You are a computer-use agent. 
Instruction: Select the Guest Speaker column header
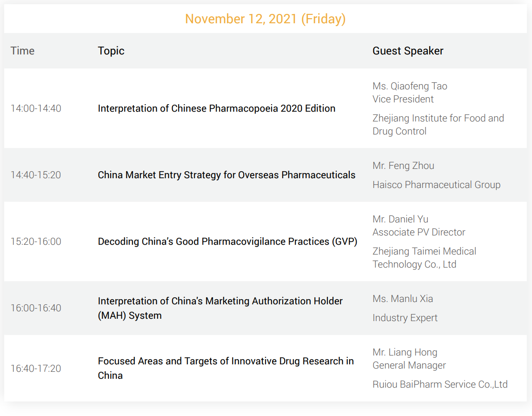tap(408, 51)
